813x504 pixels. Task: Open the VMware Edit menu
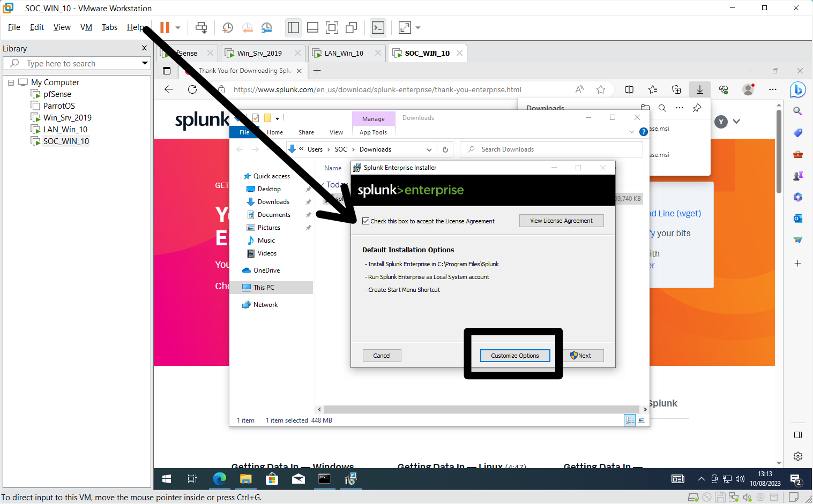37,27
